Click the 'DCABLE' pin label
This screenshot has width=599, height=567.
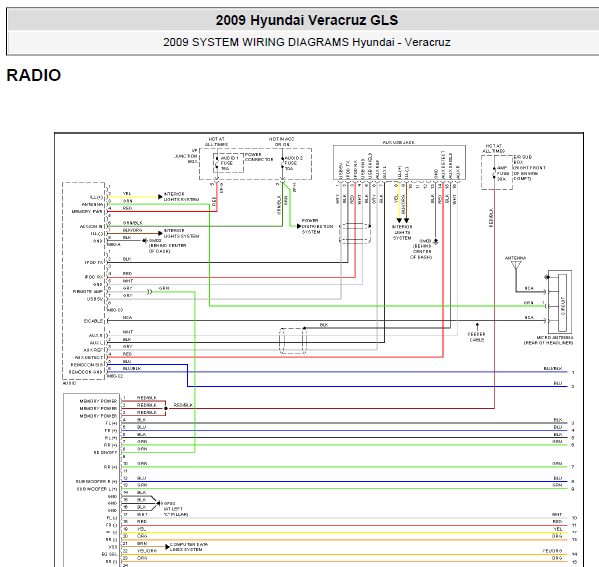point(93,321)
